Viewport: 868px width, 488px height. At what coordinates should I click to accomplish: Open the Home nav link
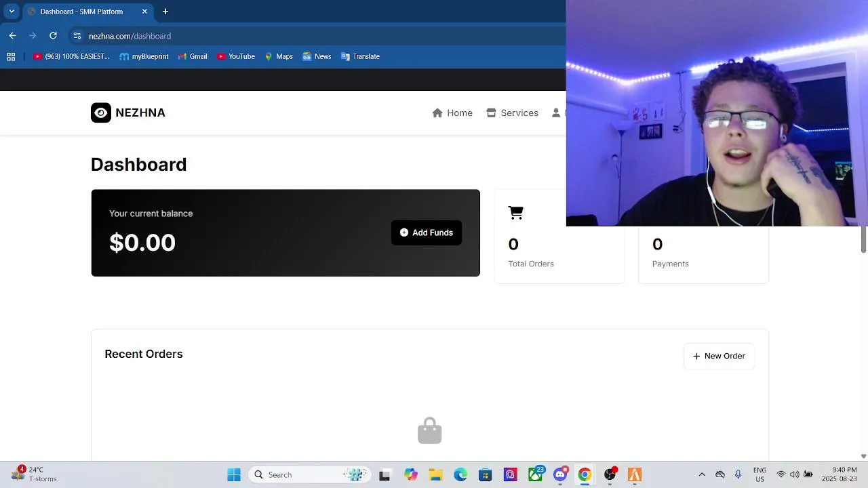tap(452, 113)
